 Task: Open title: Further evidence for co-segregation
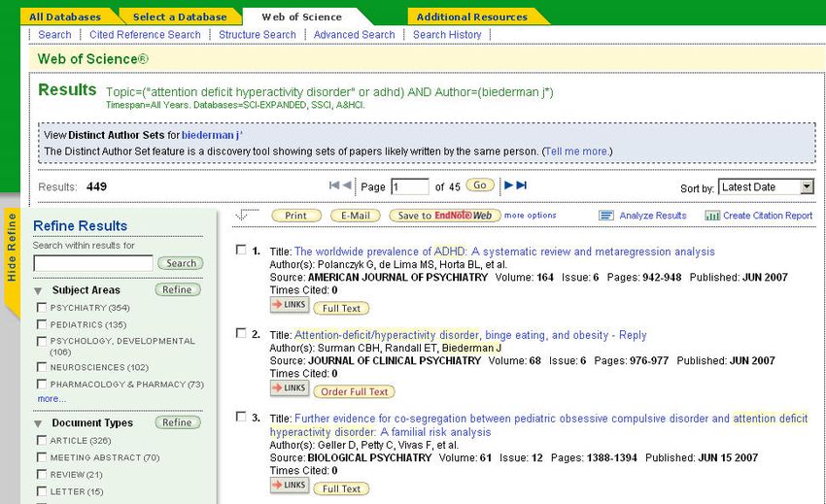pos(538,425)
